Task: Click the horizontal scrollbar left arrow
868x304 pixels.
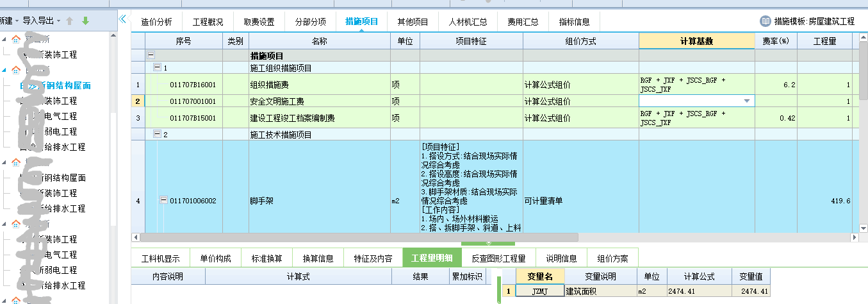Action: (136, 237)
